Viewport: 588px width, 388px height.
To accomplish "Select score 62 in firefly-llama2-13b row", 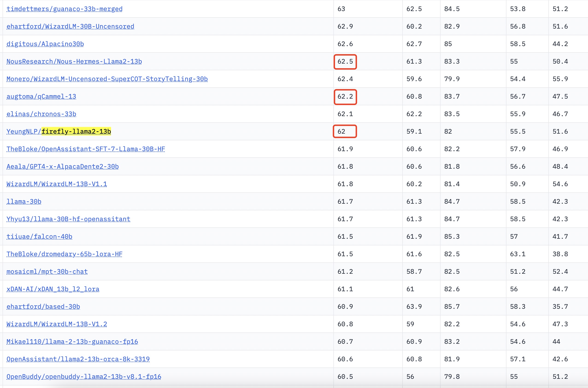I will (x=341, y=131).
